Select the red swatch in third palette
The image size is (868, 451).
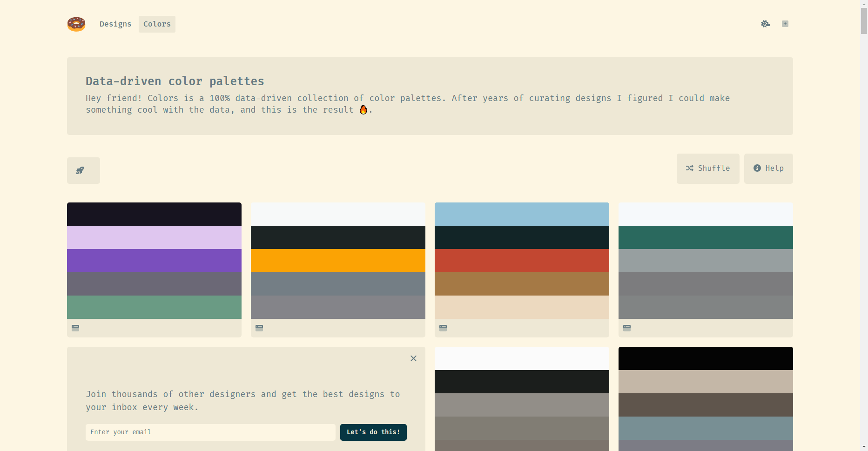click(522, 261)
